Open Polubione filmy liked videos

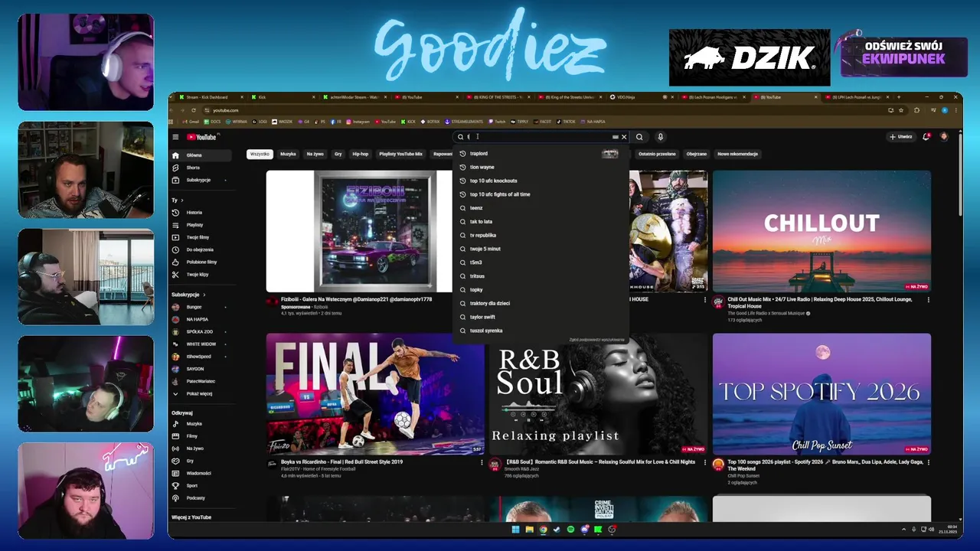(201, 262)
